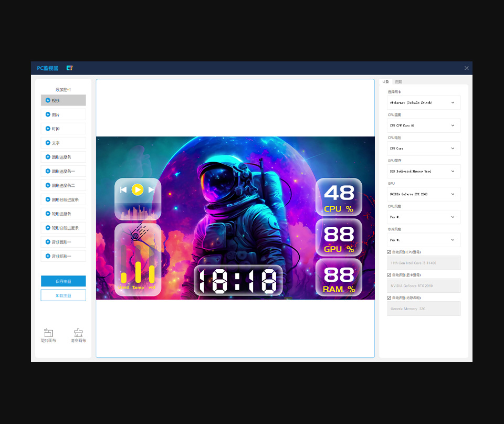
Task: Toggle the auto-detect 内存名称 checkbox
Action: (x=388, y=298)
